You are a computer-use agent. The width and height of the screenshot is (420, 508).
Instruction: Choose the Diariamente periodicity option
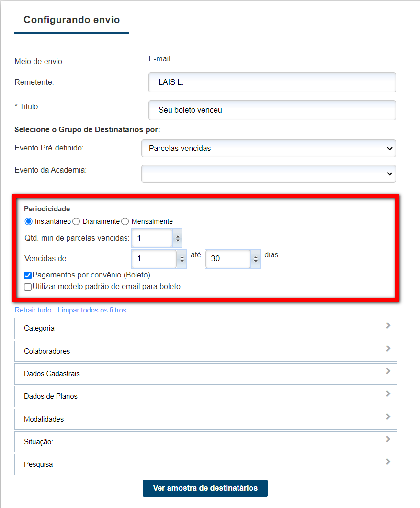pos(76,221)
